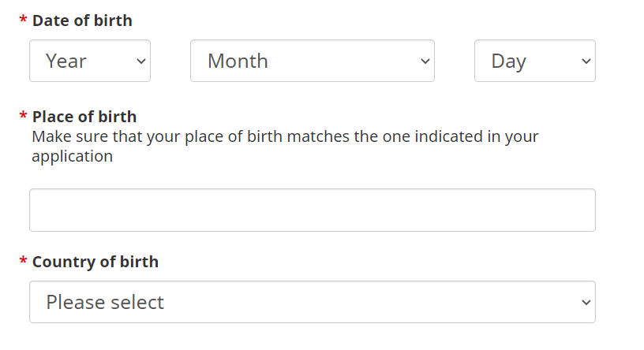This screenshot has width=644, height=350.
Task: Click the "Place of birth" label
Action: click(84, 117)
